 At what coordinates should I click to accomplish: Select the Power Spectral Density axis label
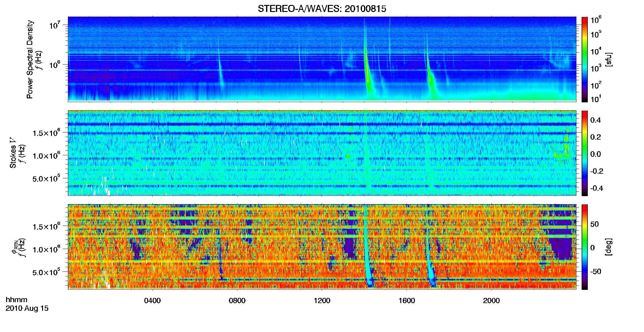click(x=30, y=59)
